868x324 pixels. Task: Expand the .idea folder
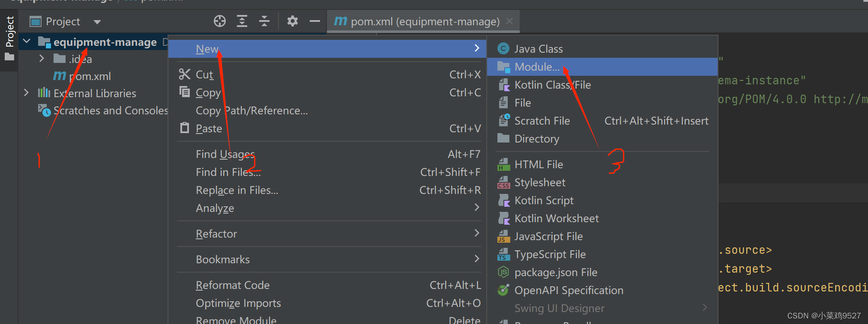(42, 59)
